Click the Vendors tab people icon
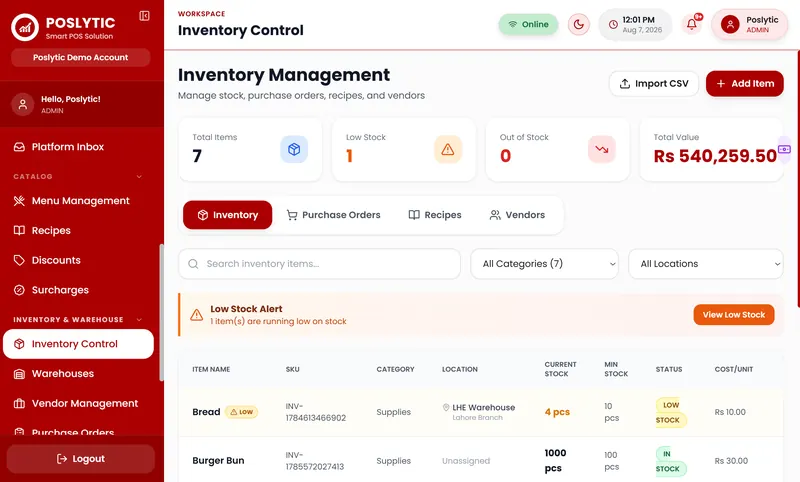800x482 pixels. pyautogui.click(x=495, y=215)
